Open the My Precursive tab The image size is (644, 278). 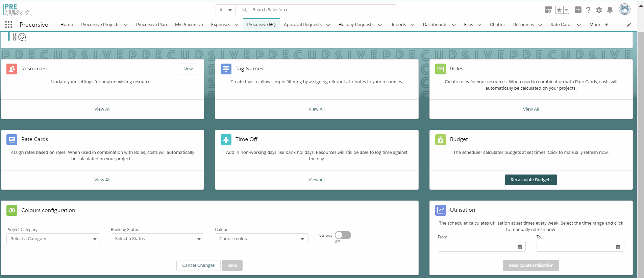pyautogui.click(x=189, y=25)
